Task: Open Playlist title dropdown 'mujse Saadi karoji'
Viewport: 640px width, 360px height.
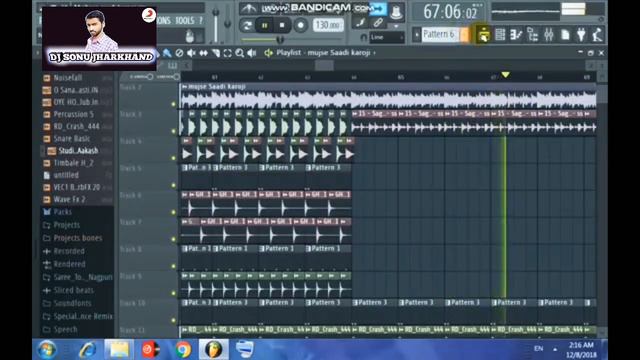Action: tap(326, 53)
